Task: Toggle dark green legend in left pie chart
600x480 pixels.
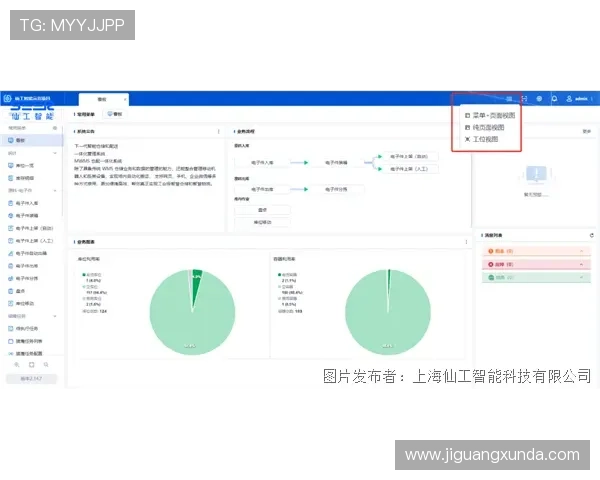Action: pyautogui.click(x=92, y=275)
